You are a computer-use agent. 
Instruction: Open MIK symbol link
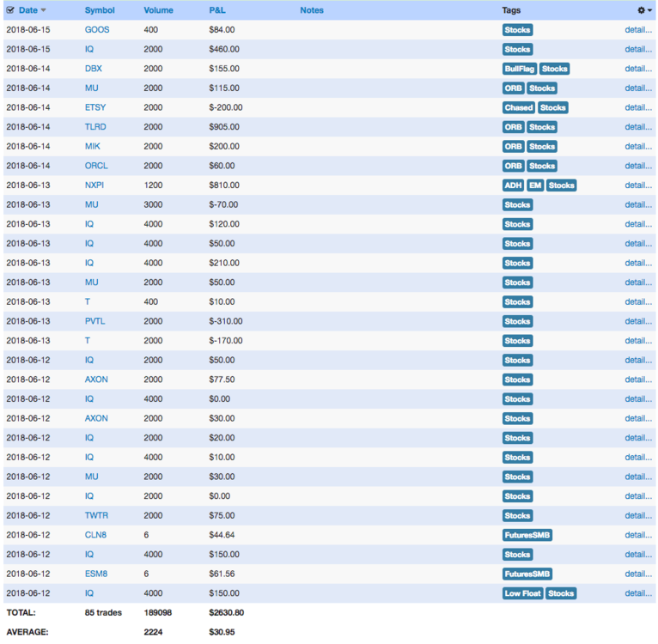click(92, 147)
